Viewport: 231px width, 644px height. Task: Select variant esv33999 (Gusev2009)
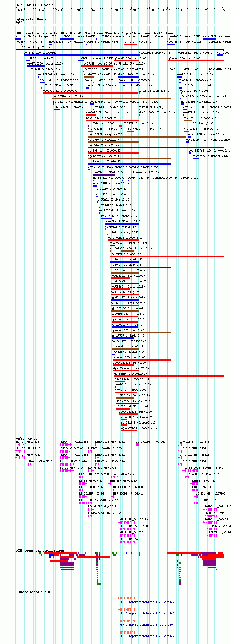131,390
